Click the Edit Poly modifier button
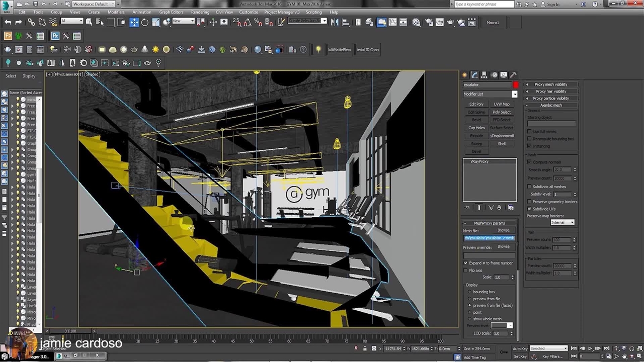644x362 pixels. pos(476,104)
